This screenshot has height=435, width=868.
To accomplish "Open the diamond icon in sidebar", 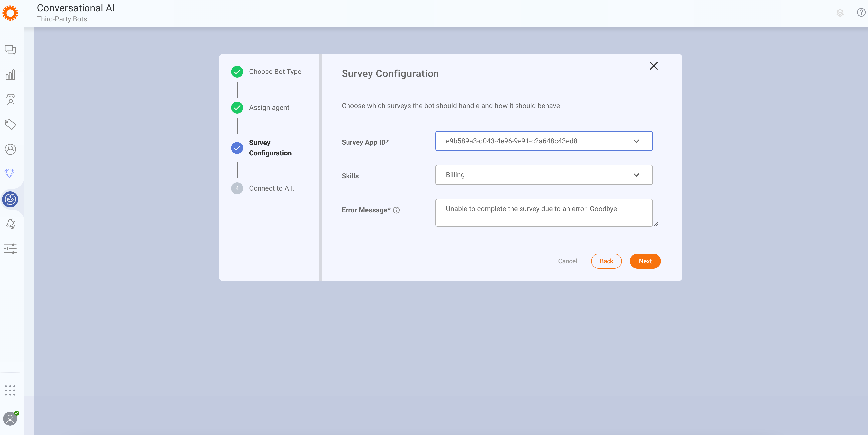I will pos(10,173).
